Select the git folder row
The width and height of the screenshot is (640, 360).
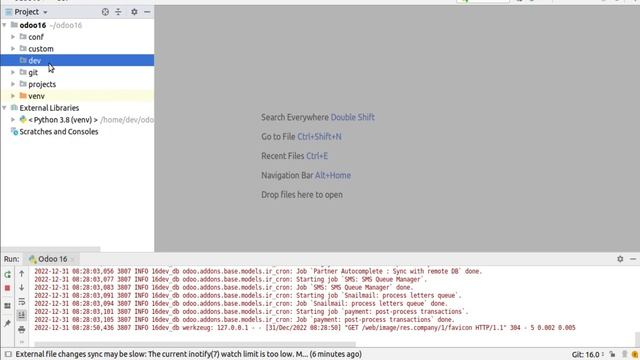coord(77,72)
